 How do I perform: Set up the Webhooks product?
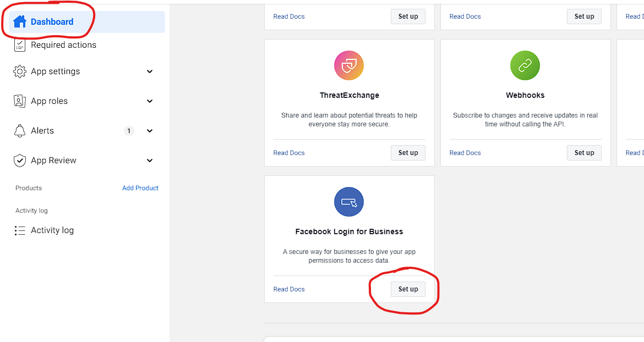(584, 152)
